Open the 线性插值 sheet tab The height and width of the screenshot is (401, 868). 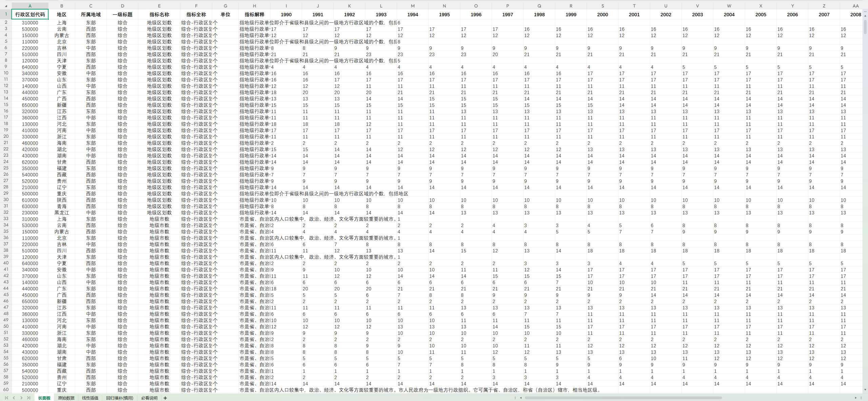click(x=90, y=398)
